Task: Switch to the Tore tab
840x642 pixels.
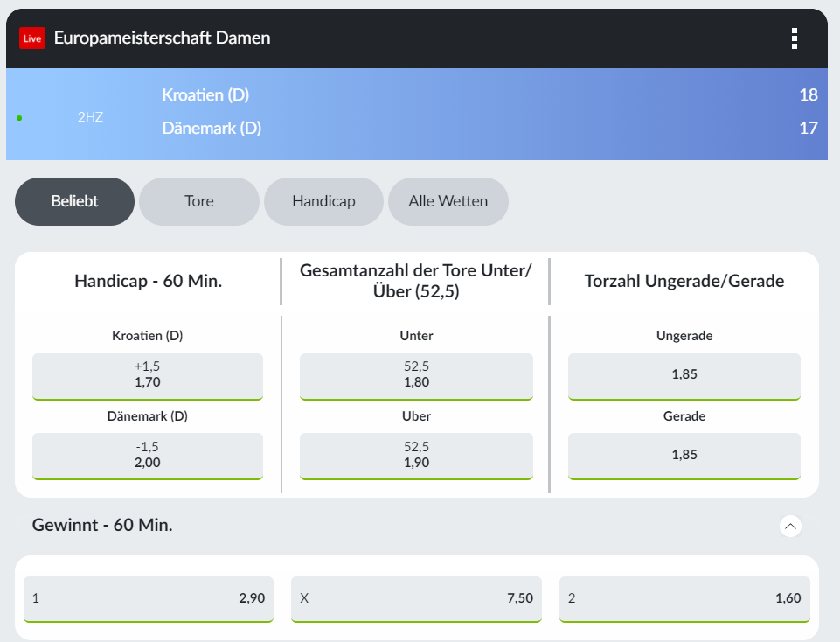Action: [199, 201]
